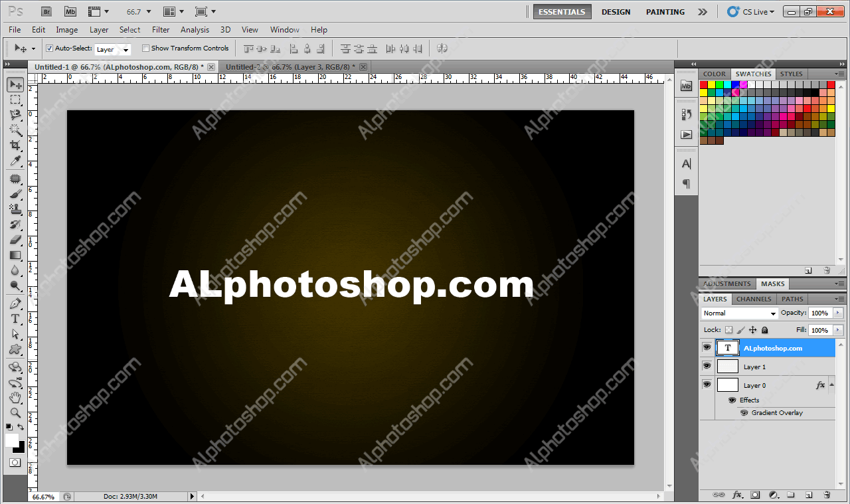Screen dimensions: 850x504
Task: Click the foreground color swatch
Action: tap(12, 440)
